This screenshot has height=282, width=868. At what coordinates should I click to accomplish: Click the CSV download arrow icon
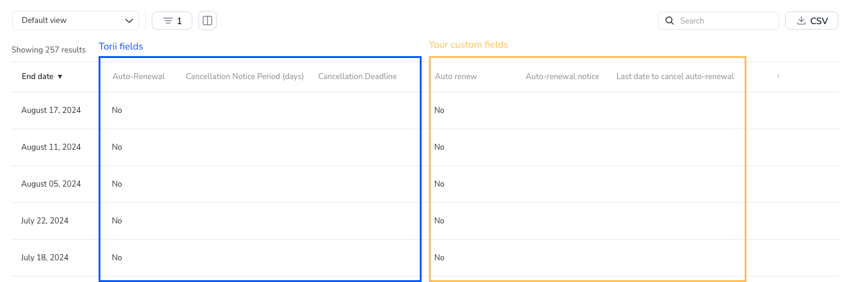tap(801, 21)
